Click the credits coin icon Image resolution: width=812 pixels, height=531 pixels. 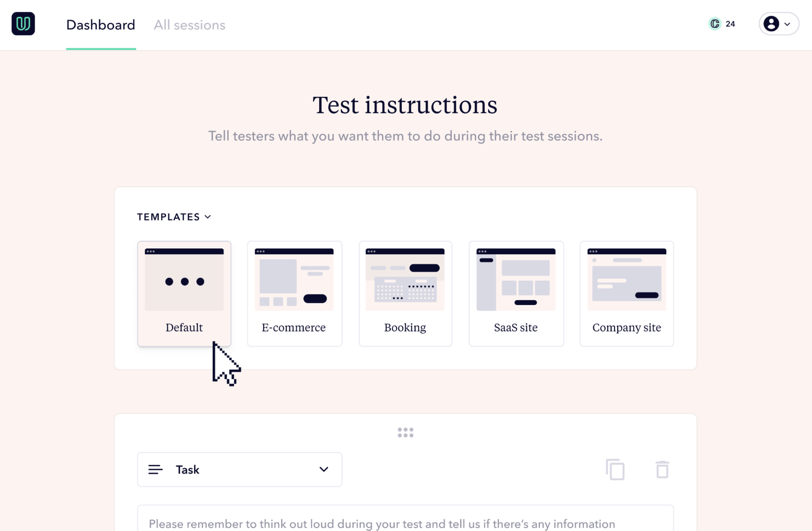coord(715,24)
